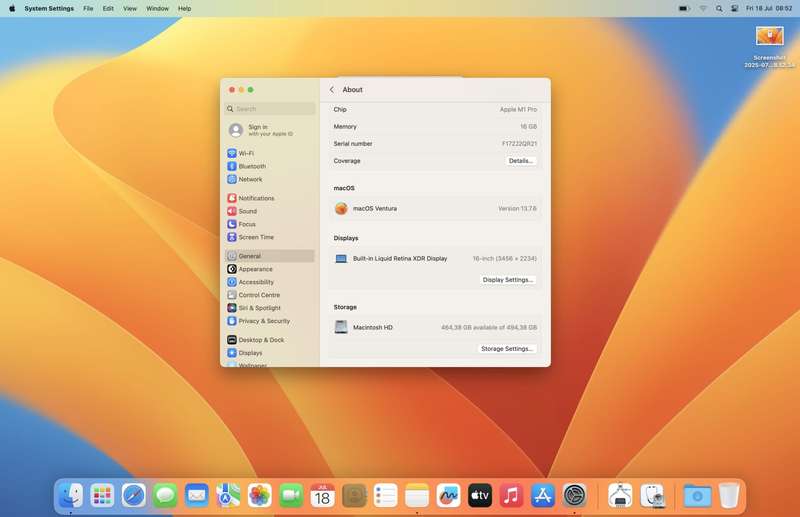Click the Built-in Liquid Retina XDR Display row

pyautogui.click(x=435, y=258)
